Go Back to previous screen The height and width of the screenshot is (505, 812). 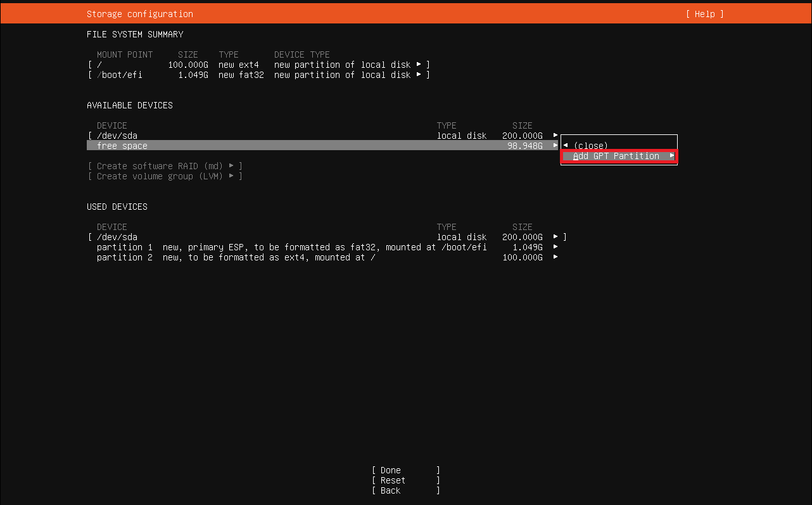(405, 490)
